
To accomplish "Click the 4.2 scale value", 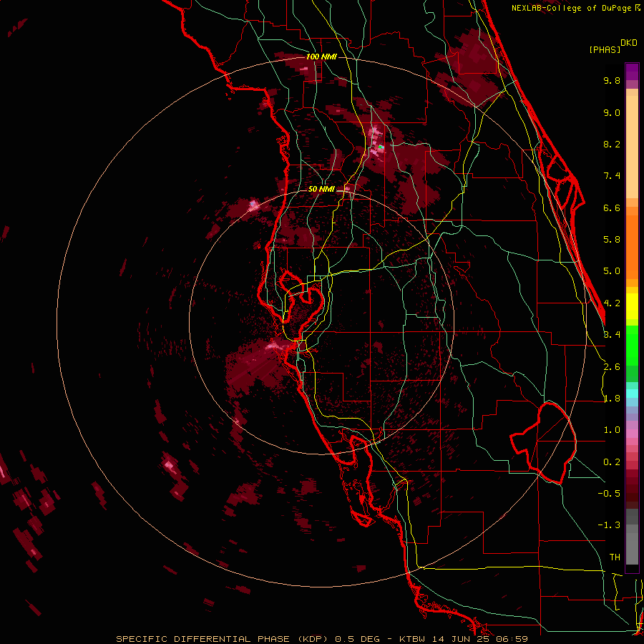I will pyautogui.click(x=612, y=303).
